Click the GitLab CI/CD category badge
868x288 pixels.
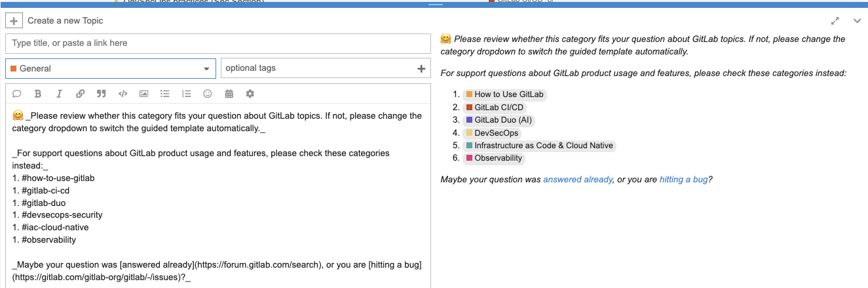(496, 107)
